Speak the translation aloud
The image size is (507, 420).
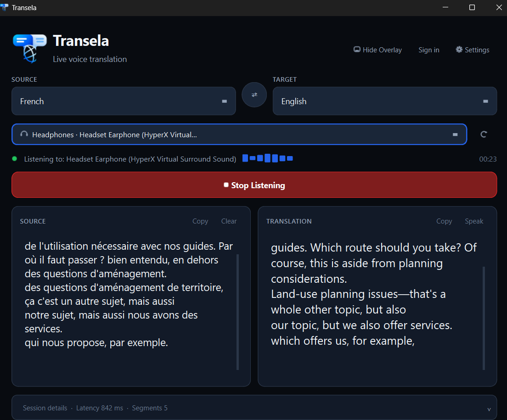pyautogui.click(x=474, y=221)
